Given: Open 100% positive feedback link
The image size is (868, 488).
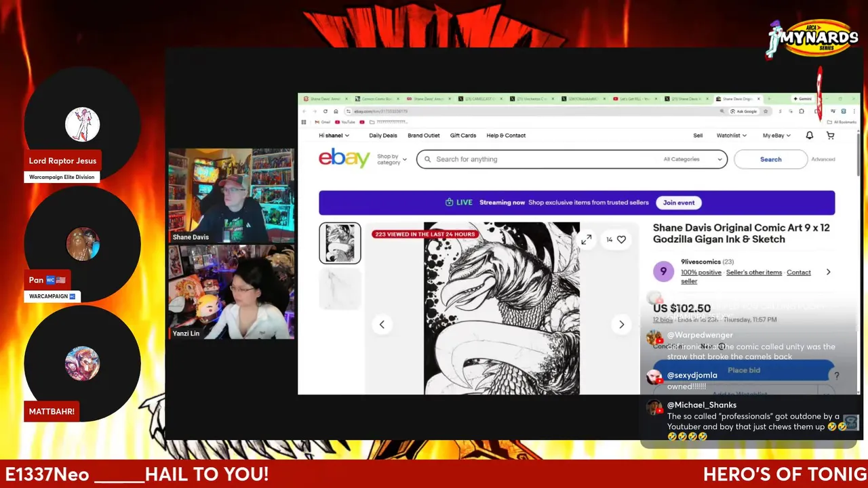Looking at the screenshot, I should point(701,272).
